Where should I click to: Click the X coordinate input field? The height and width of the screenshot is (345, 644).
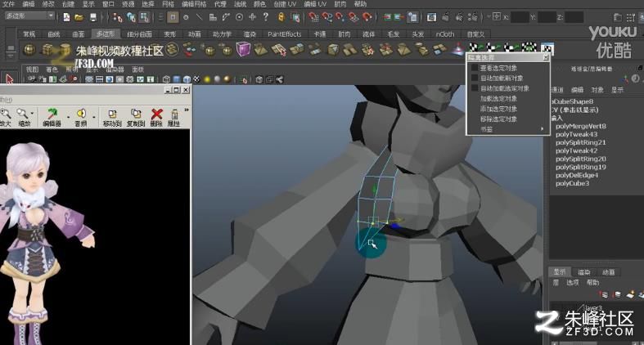pyautogui.click(x=520, y=17)
